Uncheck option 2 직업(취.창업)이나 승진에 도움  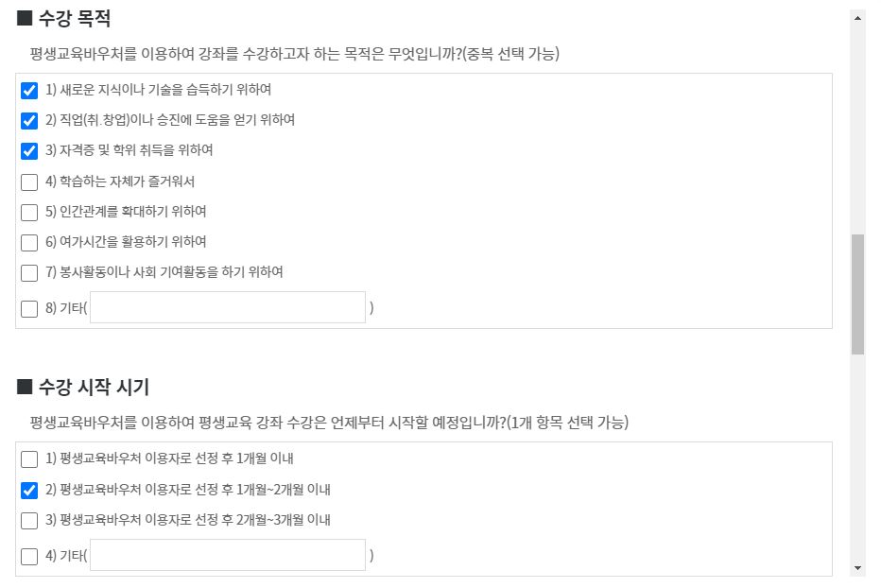click(x=29, y=121)
